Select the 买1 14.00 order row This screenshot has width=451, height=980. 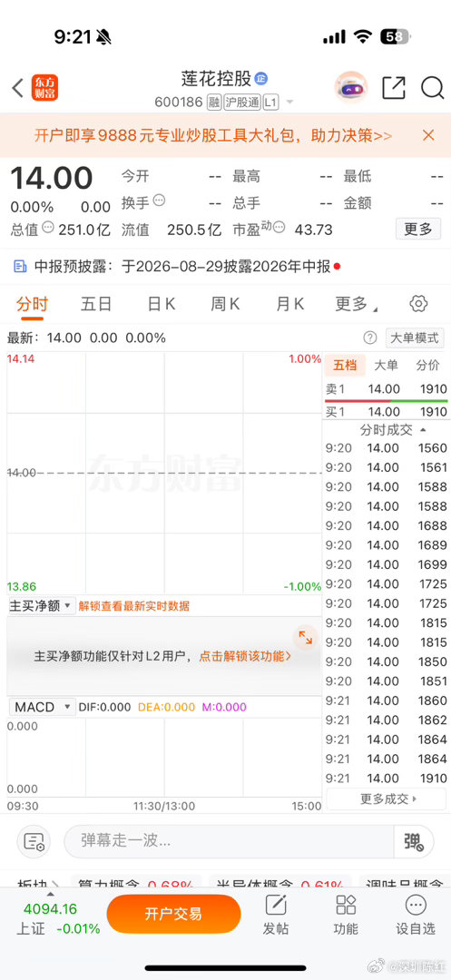pyautogui.click(x=386, y=411)
